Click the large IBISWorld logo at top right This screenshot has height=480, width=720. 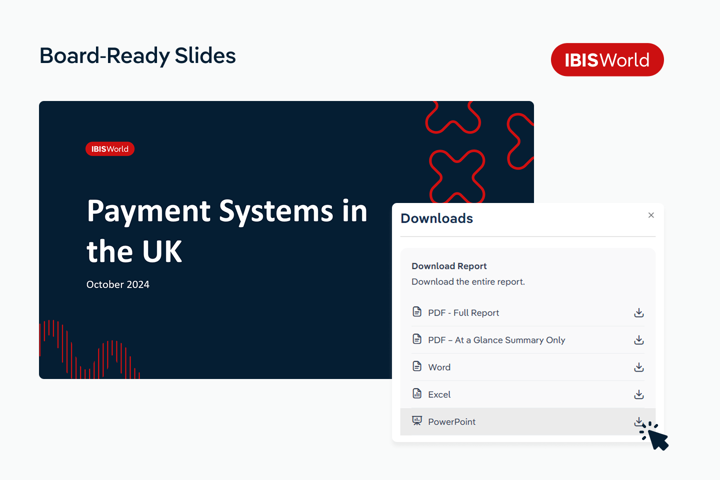[x=607, y=60]
